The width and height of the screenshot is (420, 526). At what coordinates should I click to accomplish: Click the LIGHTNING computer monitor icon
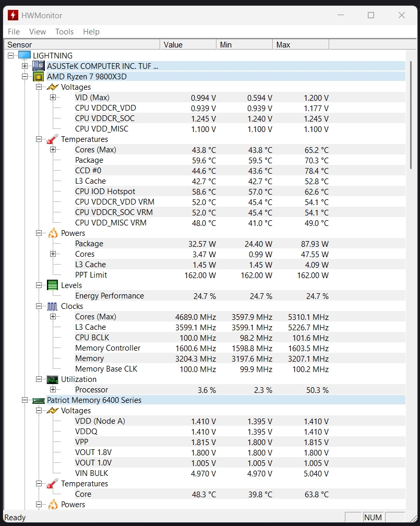click(25, 55)
